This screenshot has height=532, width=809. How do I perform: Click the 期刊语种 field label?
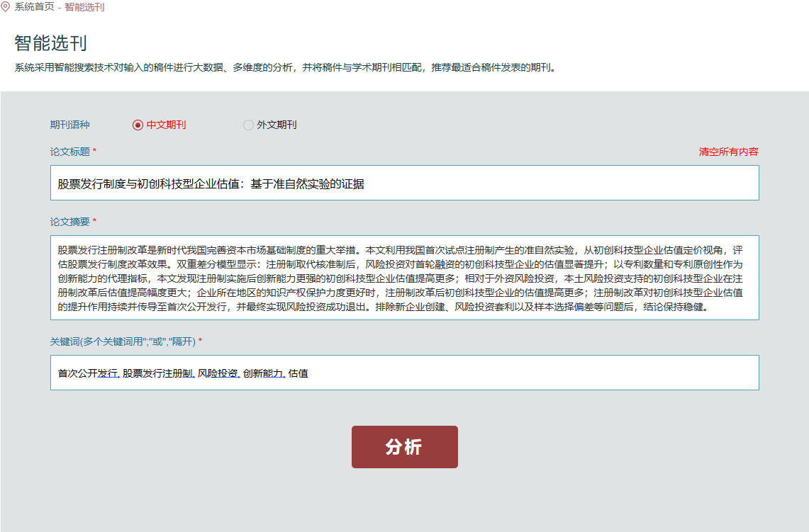pyautogui.click(x=69, y=125)
